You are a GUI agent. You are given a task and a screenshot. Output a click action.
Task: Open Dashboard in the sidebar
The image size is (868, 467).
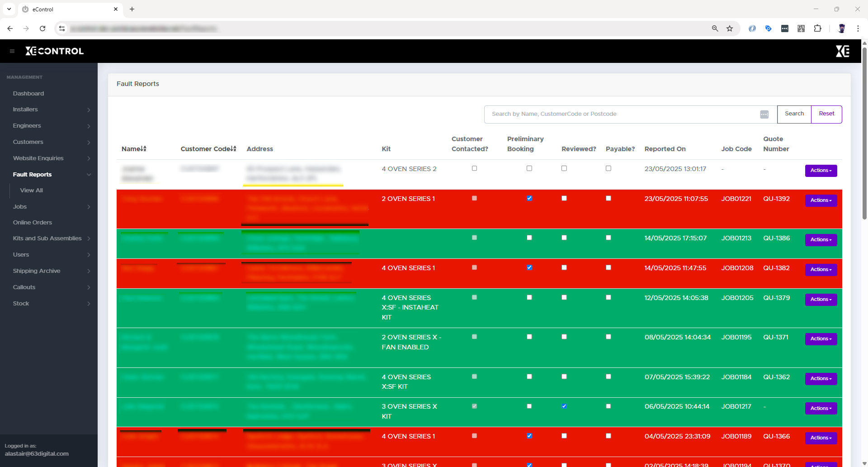(x=28, y=94)
